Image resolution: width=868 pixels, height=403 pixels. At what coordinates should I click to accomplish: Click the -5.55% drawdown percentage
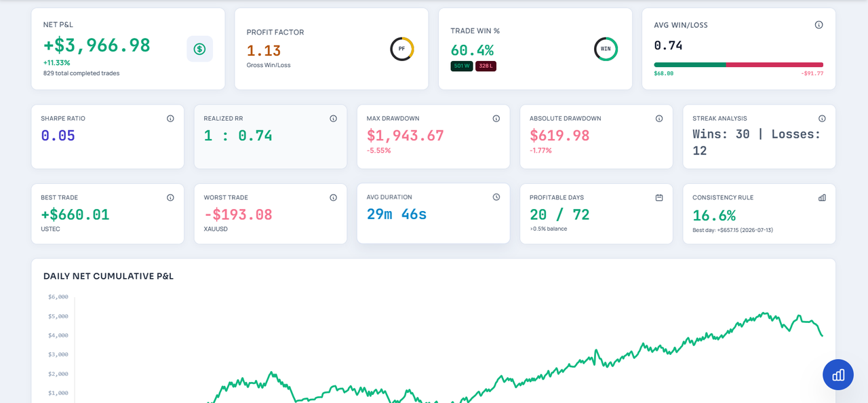[379, 151]
